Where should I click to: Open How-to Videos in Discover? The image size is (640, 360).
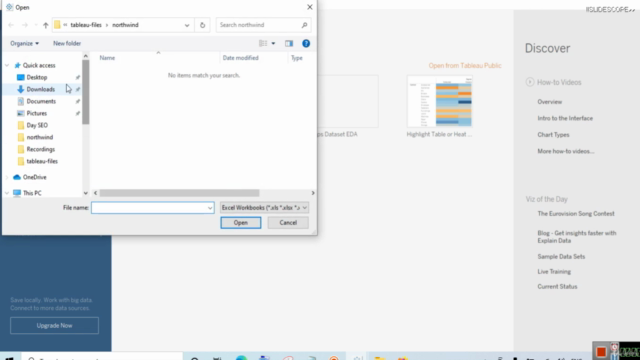pyautogui.click(x=559, y=82)
